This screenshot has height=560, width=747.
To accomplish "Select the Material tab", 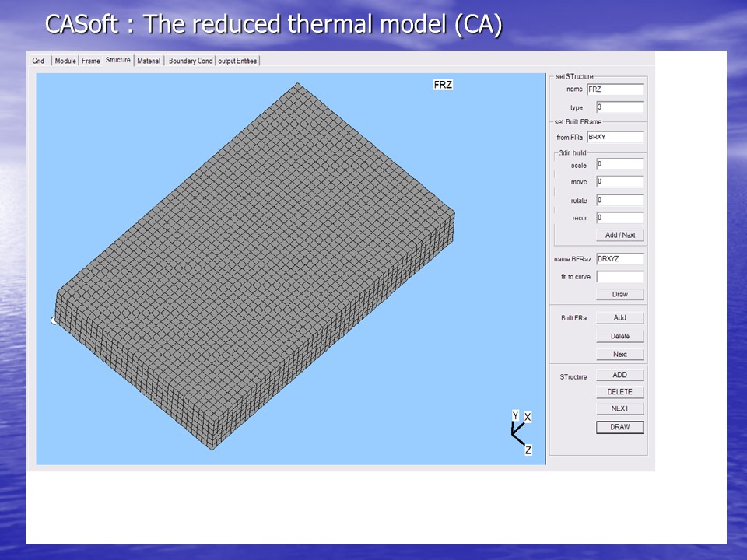I will coord(149,61).
